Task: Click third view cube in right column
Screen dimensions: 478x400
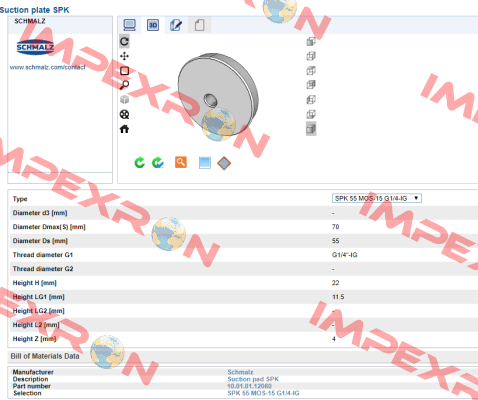Action: coord(311,71)
